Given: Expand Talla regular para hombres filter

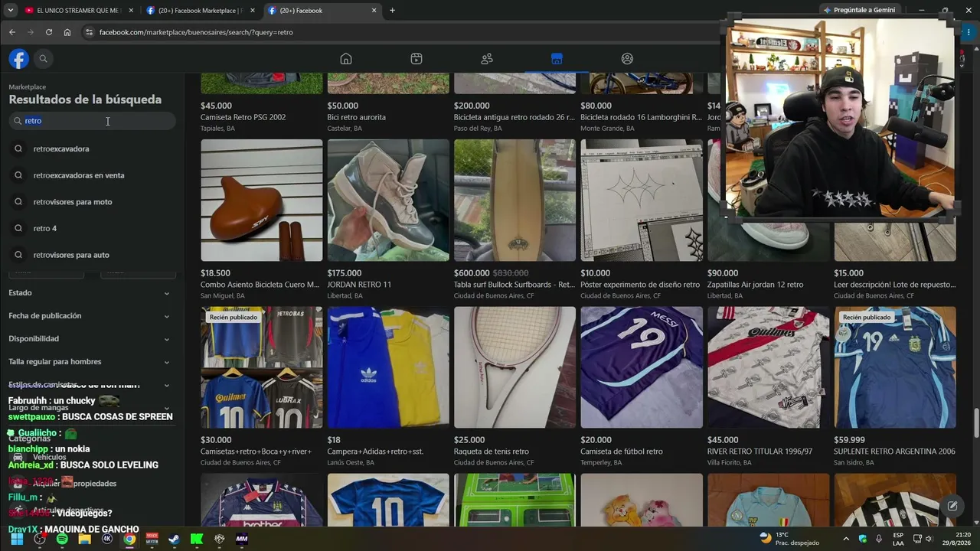Looking at the screenshot, I should pyautogui.click(x=89, y=362).
